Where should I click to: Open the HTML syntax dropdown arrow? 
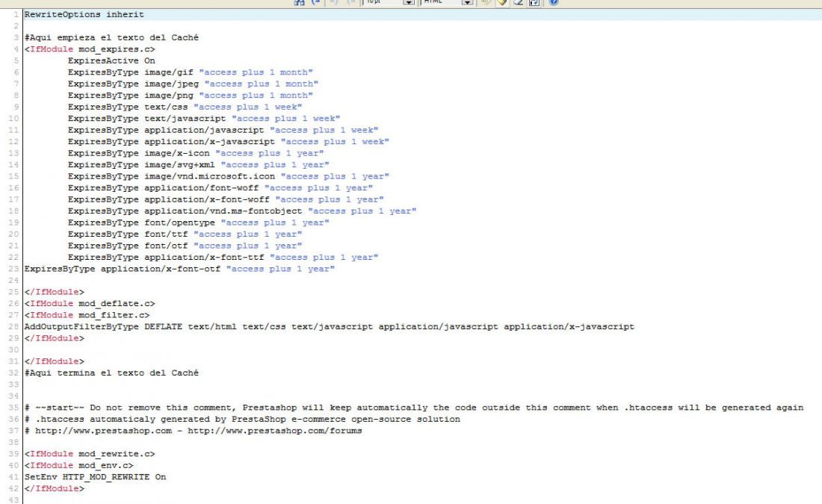pos(467,2)
